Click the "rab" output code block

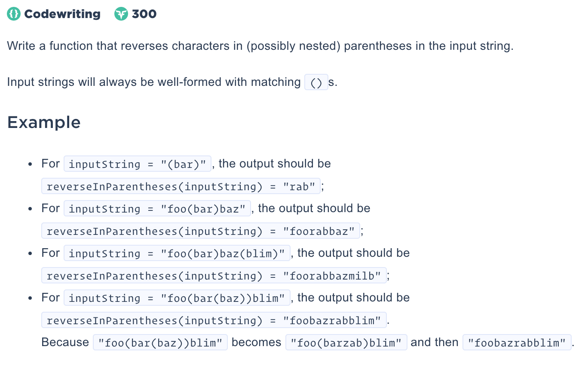click(181, 186)
